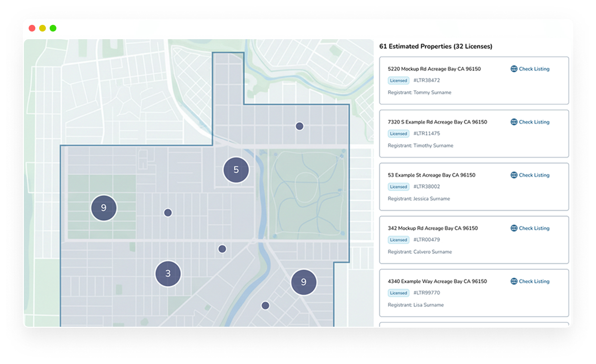Click Registrant: Timothy Surname
Viewport: 596px width, 364px height.
pyautogui.click(x=420, y=145)
